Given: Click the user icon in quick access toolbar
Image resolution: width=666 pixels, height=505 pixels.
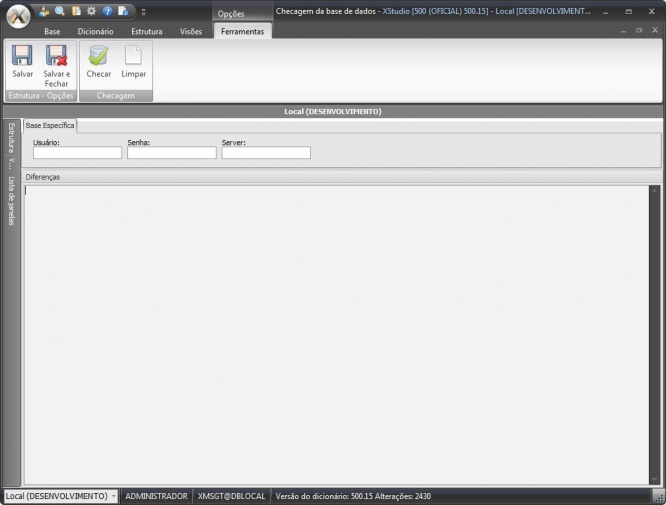Looking at the screenshot, I should pyautogui.click(x=44, y=11).
